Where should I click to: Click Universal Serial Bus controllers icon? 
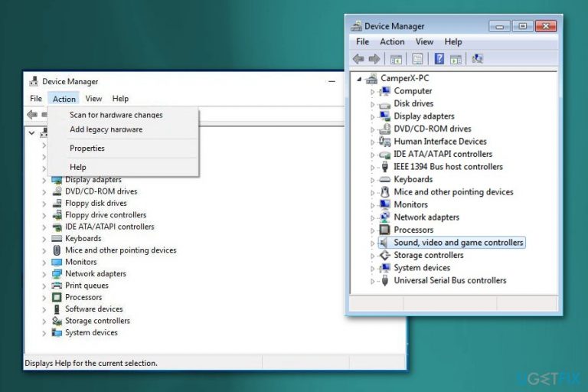(x=385, y=280)
